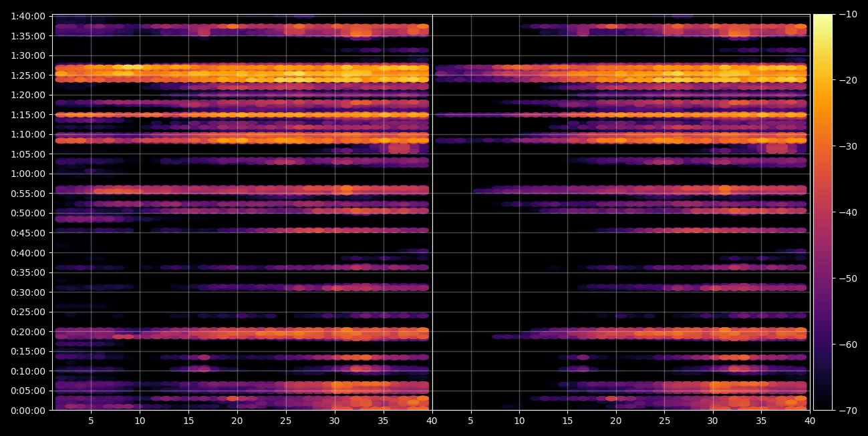The height and width of the screenshot is (436, 868).
Task: Click the 0:00:00 y-axis tick label
Action: coord(28,410)
